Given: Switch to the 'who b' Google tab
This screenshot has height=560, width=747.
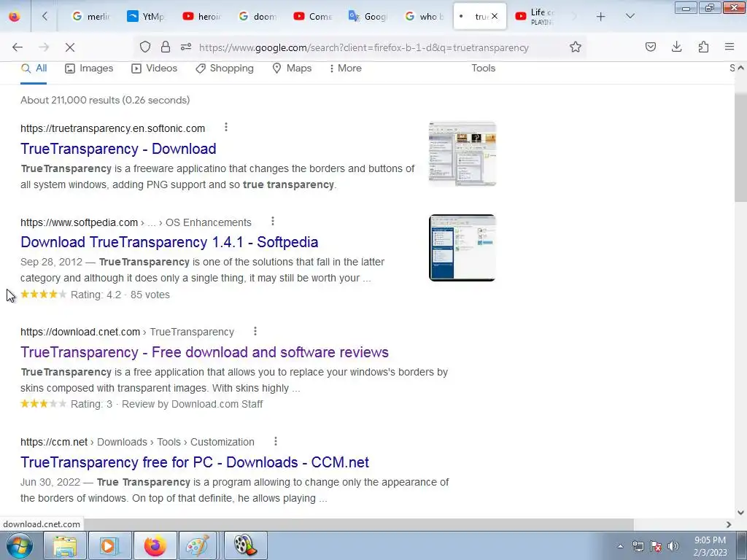Looking at the screenshot, I should tap(424, 16).
